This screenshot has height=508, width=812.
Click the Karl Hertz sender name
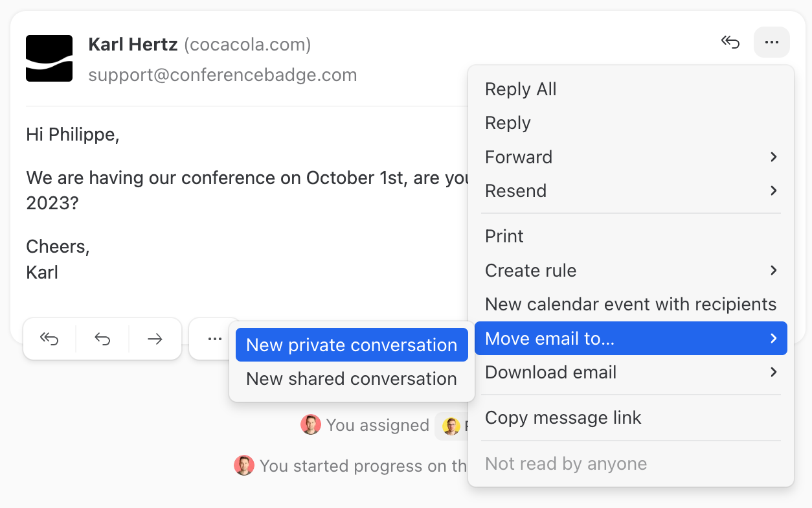pyautogui.click(x=133, y=45)
